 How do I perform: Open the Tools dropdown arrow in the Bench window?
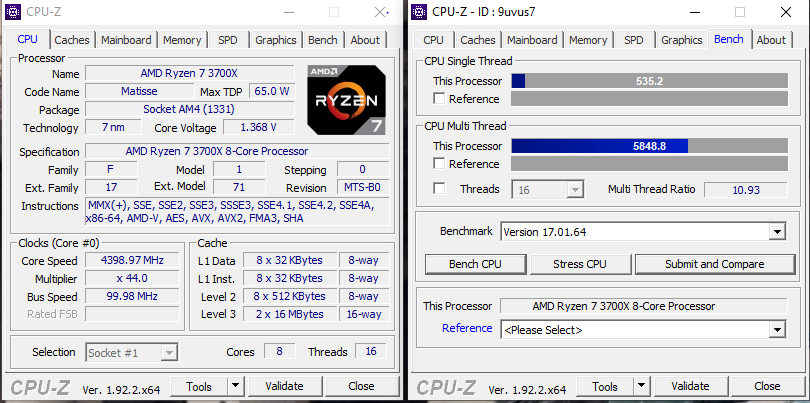pos(642,386)
